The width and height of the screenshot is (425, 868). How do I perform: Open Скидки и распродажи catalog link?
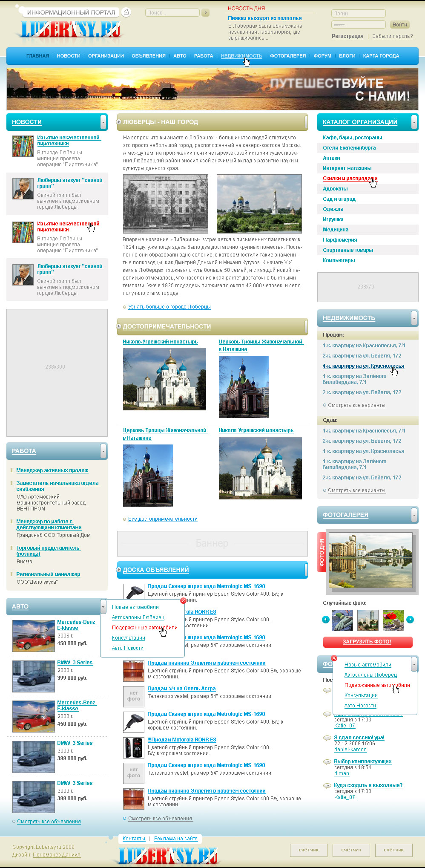click(x=350, y=179)
